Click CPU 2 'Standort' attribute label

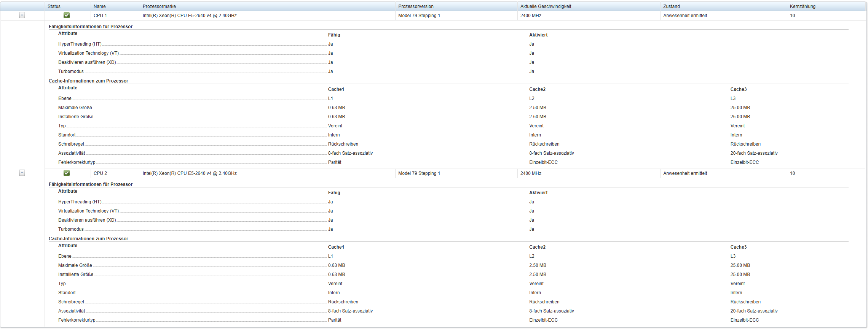(67, 293)
